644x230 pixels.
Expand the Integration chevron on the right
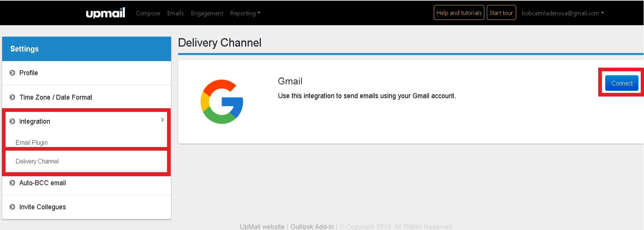pos(162,120)
